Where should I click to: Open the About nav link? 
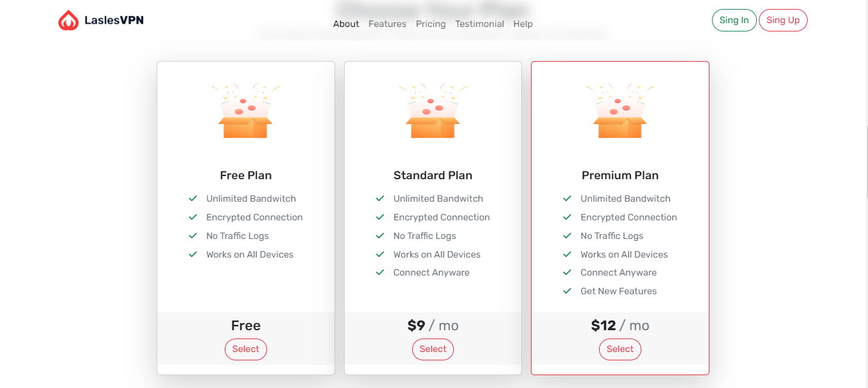coord(346,24)
